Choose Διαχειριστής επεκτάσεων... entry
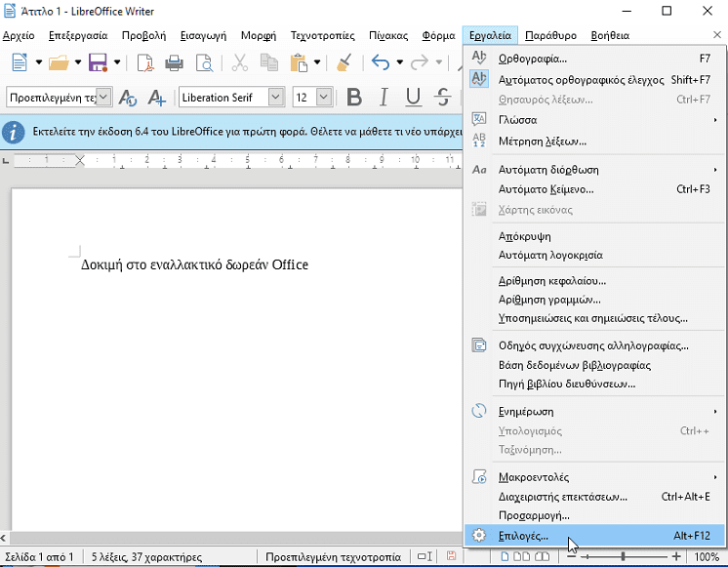The height and width of the screenshot is (567, 728). coord(594,497)
